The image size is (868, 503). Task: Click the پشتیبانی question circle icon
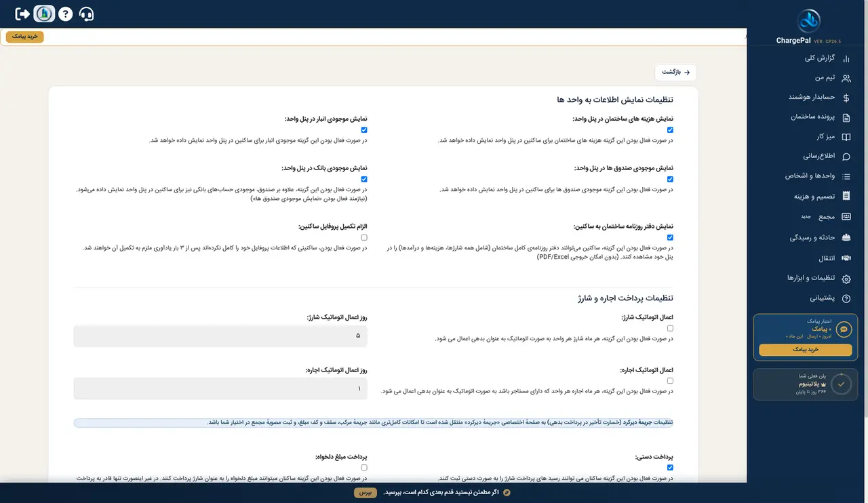(x=846, y=298)
